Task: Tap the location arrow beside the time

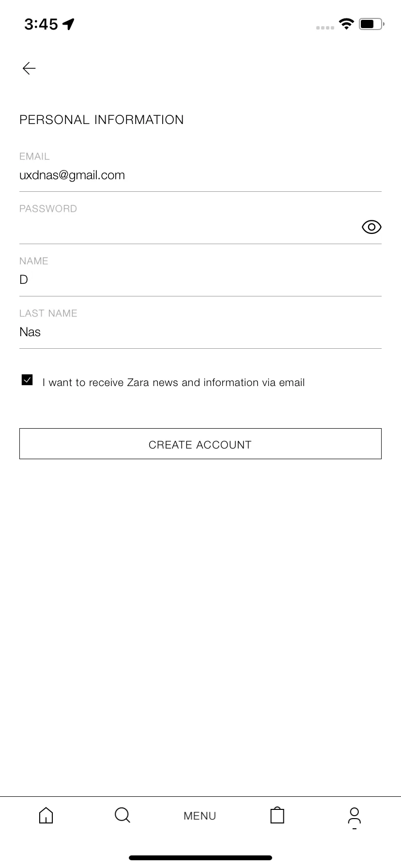Action: (69, 24)
